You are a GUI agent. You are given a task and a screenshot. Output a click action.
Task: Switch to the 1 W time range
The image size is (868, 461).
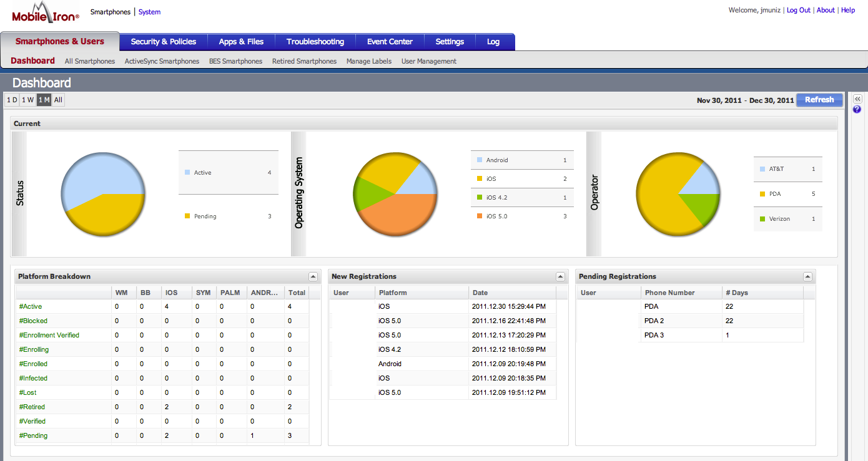[27, 100]
